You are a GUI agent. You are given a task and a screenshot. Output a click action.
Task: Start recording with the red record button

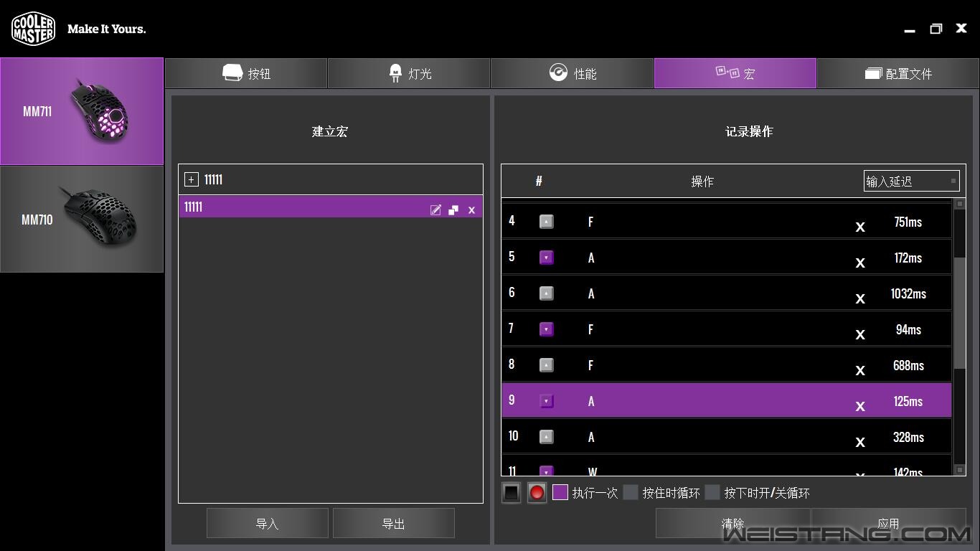(x=537, y=493)
